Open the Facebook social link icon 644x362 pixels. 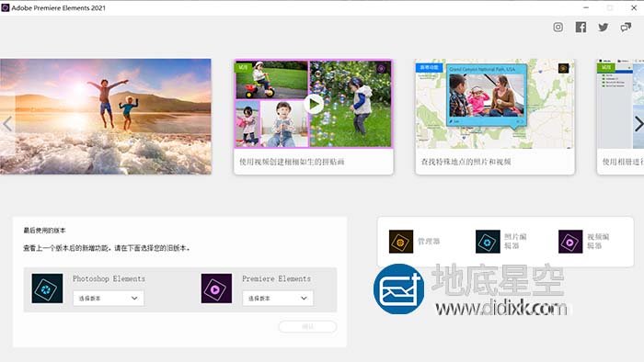coord(581,27)
